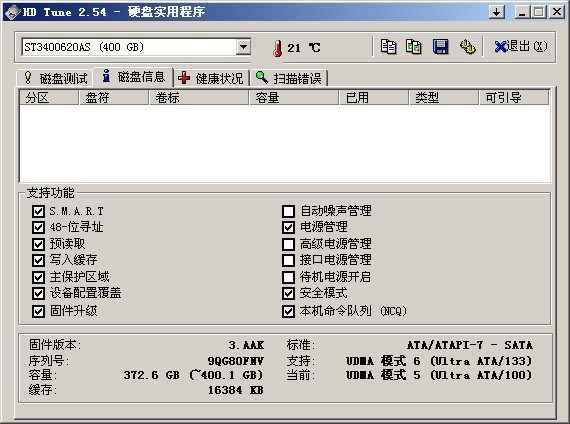Click the copy screenshot icon
The width and height of the screenshot is (570, 424).
pos(414,47)
